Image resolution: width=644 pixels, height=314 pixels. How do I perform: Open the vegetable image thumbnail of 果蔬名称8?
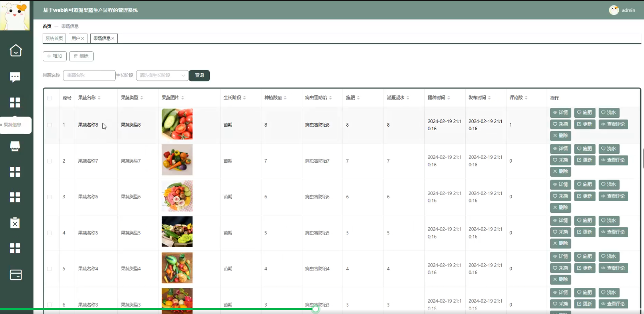(177, 124)
